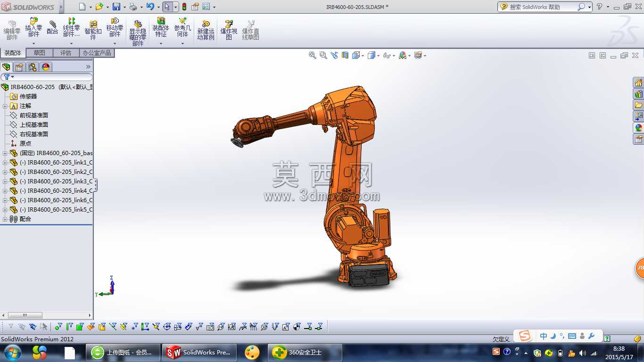Image resolution: width=644 pixels, height=362 pixels.
Task: Toggle the Filter Axes selection filter
Action: point(113,326)
